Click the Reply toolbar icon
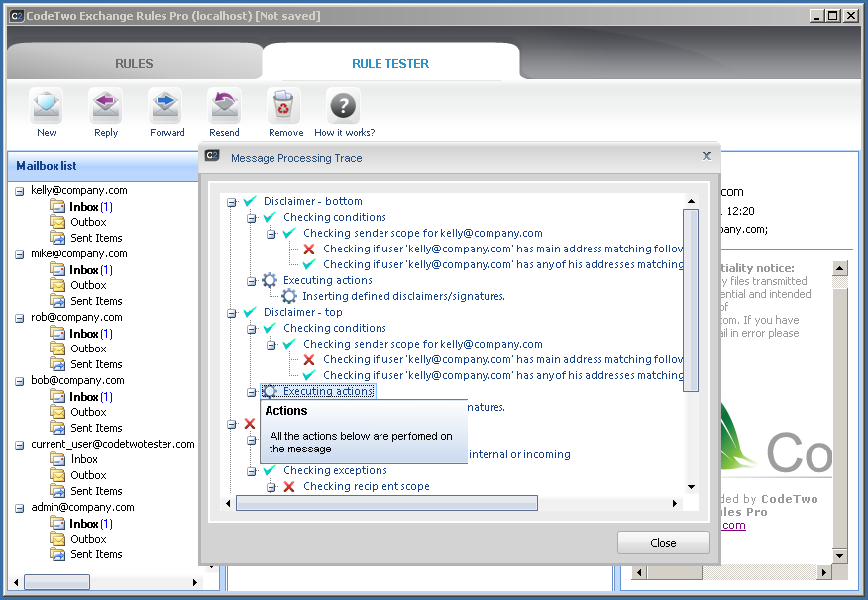 click(106, 106)
